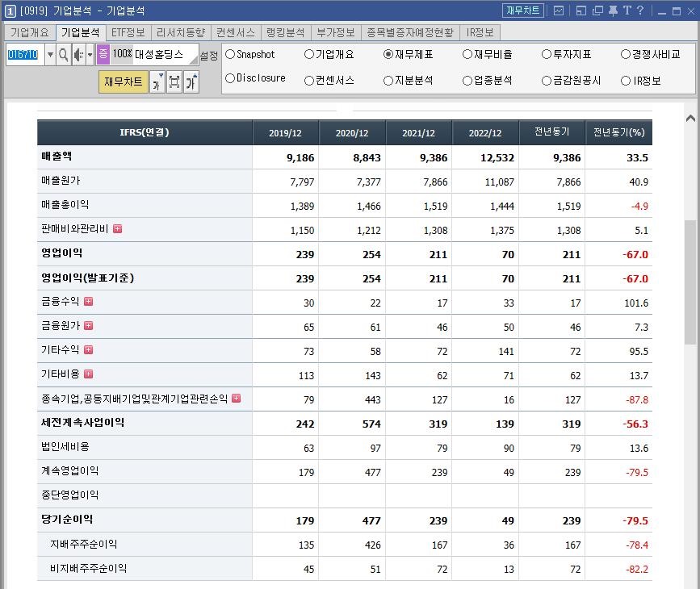
Task: Switch to the IR정보 tab
Action: pyautogui.click(x=480, y=32)
